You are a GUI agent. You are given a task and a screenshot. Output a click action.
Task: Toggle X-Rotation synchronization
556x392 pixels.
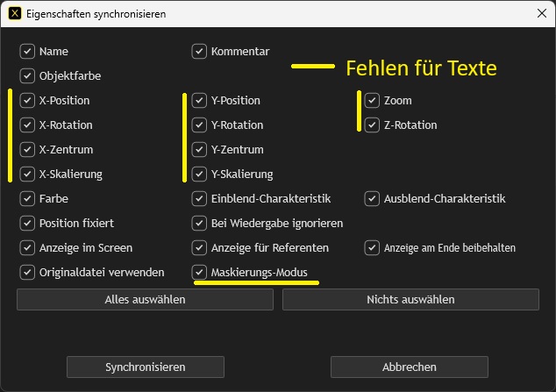pos(27,125)
